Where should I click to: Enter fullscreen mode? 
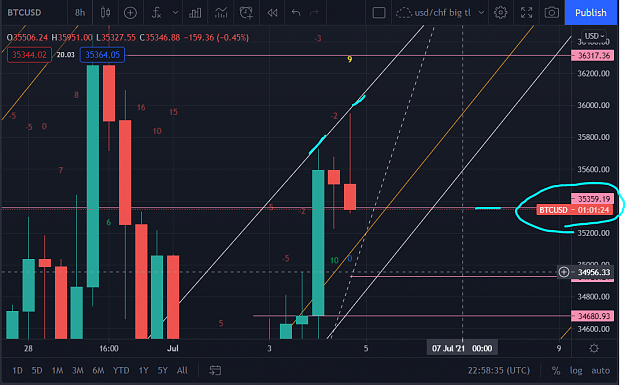(x=527, y=13)
